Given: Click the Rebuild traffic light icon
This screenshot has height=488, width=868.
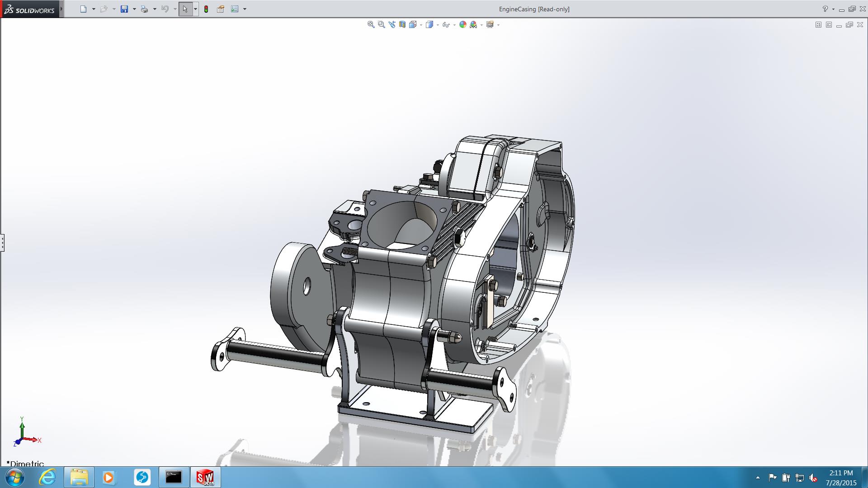Looking at the screenshot, I should pyautogui.click(x=206, y=9).
